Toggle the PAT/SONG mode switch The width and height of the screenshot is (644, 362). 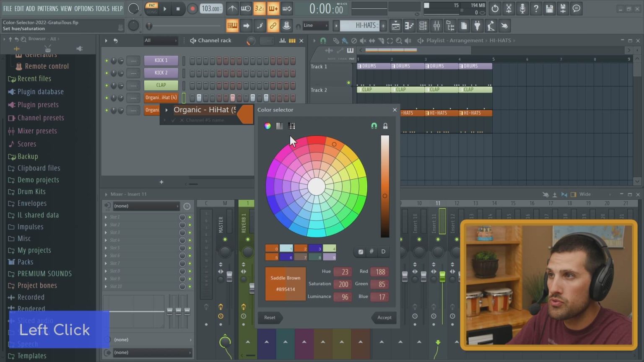coord(152,8)
